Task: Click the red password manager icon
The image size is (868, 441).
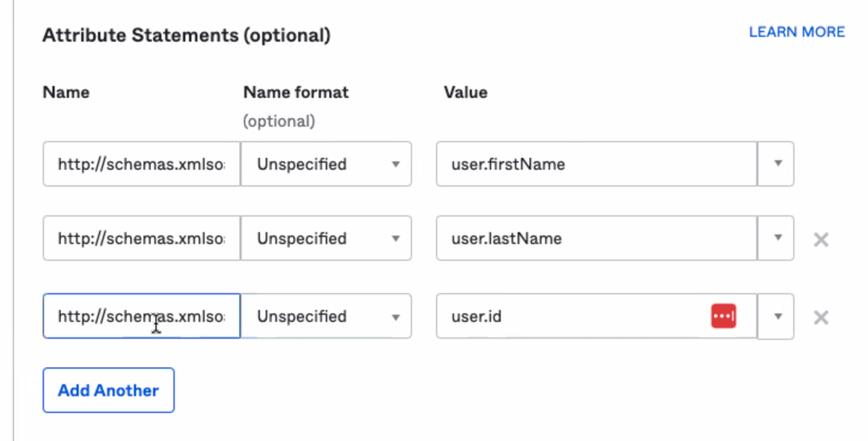Action: coord(724,317)
